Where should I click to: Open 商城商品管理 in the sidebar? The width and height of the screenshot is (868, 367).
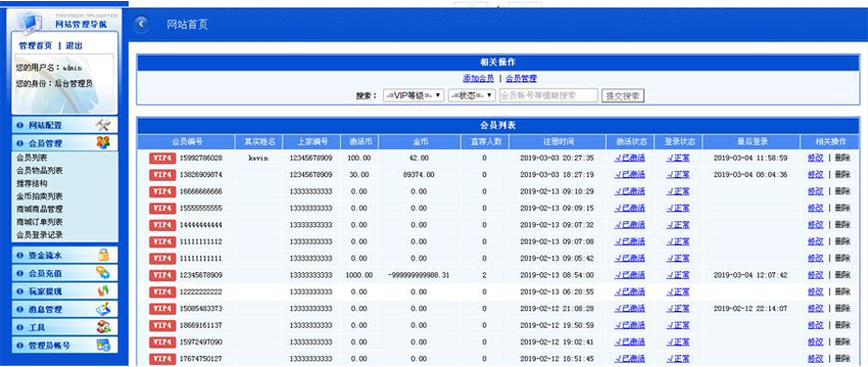click(x=40, y=209)
